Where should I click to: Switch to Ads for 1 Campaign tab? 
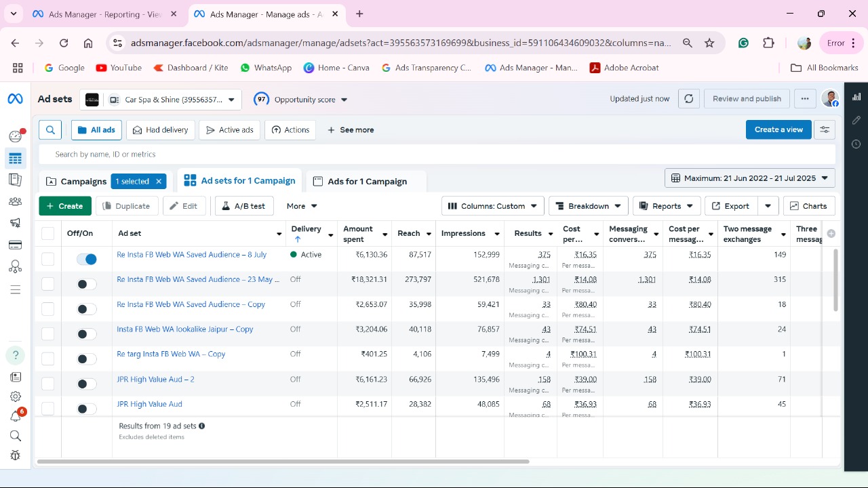367,182
